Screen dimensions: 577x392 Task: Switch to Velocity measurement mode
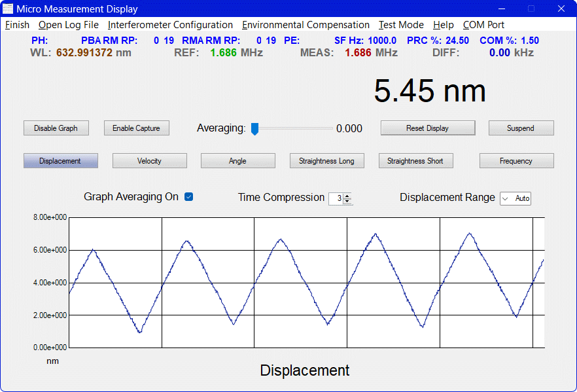pyautogui.click(x=149, y=161)
